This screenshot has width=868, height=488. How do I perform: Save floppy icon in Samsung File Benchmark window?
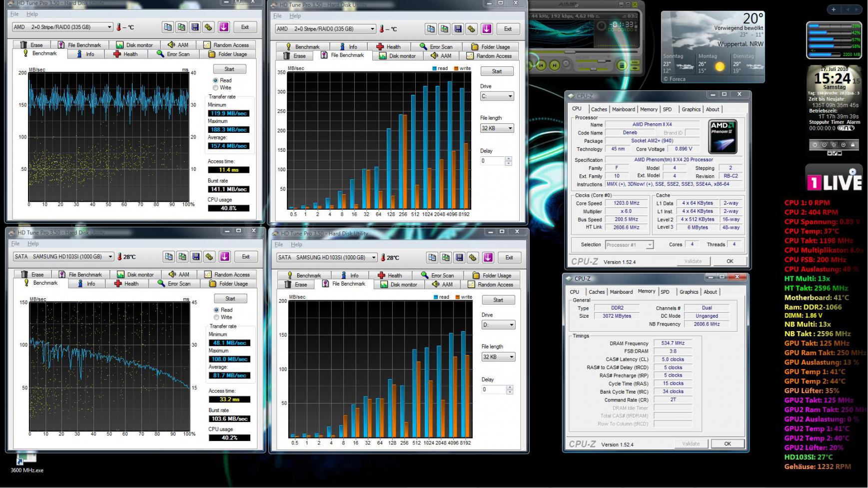tap(459, 258)
